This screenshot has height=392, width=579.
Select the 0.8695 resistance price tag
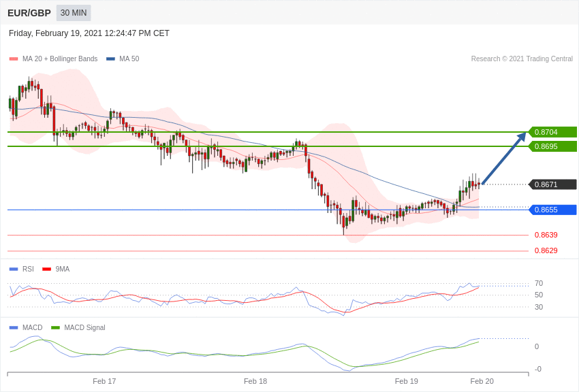(553, 146)
